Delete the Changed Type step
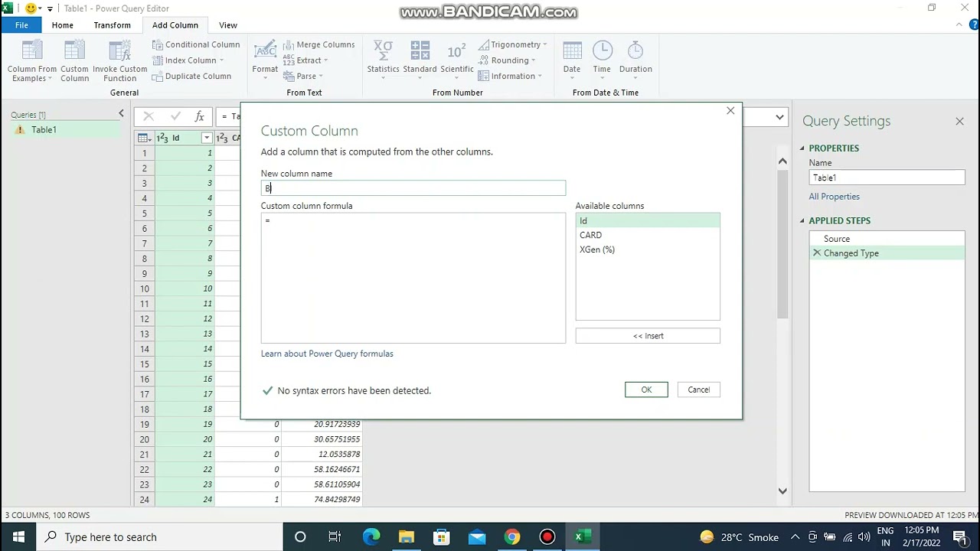 817,253
